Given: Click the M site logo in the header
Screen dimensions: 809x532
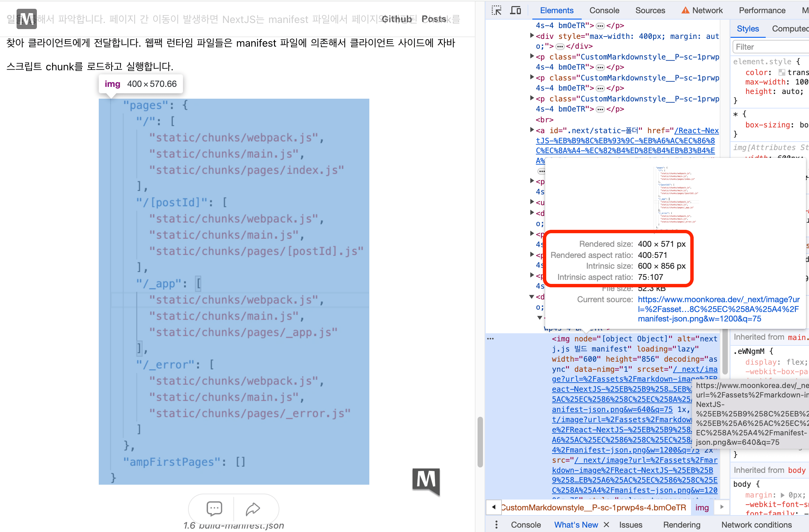Looking at the screenshot, I should pyautogui.click(x=26, y=19).
